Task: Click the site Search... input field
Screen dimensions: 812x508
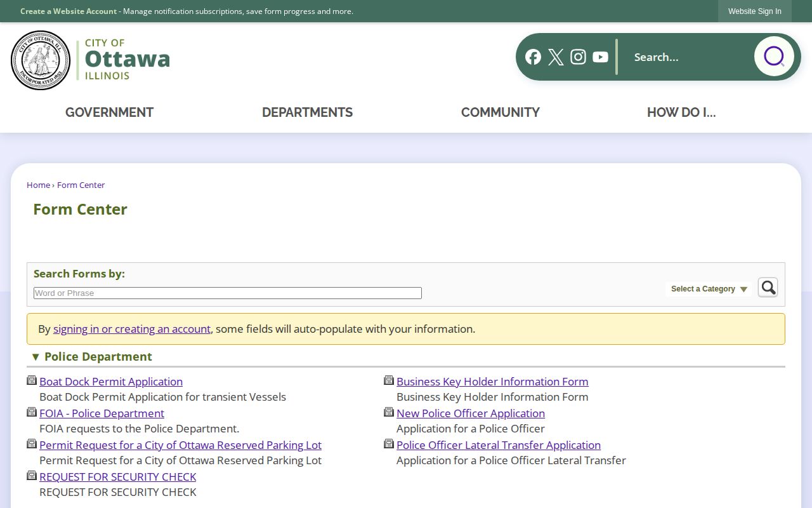Action: click(x=688, y=57)
